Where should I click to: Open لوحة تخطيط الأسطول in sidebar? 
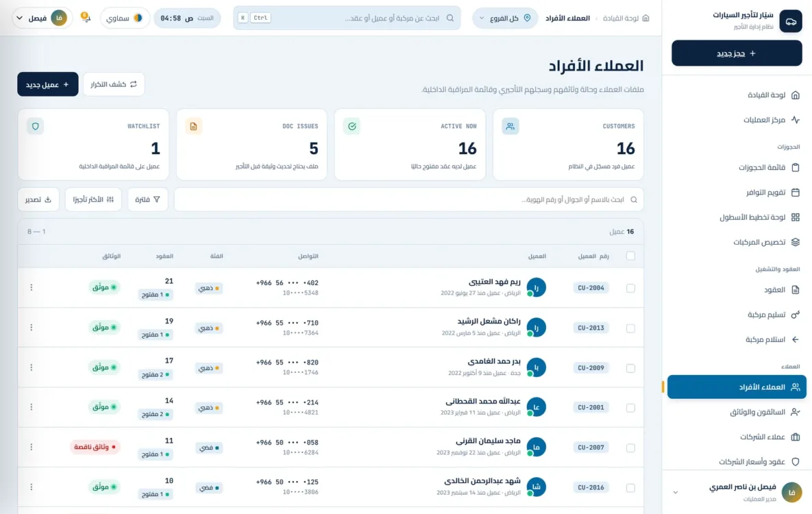737,217
